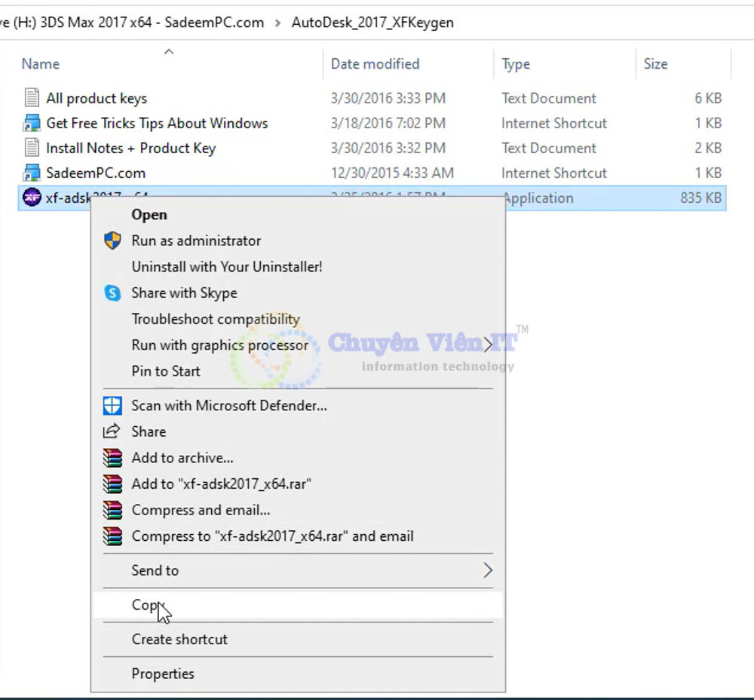This screenshot has width=754, height=700.
Task: Click the Microsoft Defender scan icon
Action: coord(112,406)
